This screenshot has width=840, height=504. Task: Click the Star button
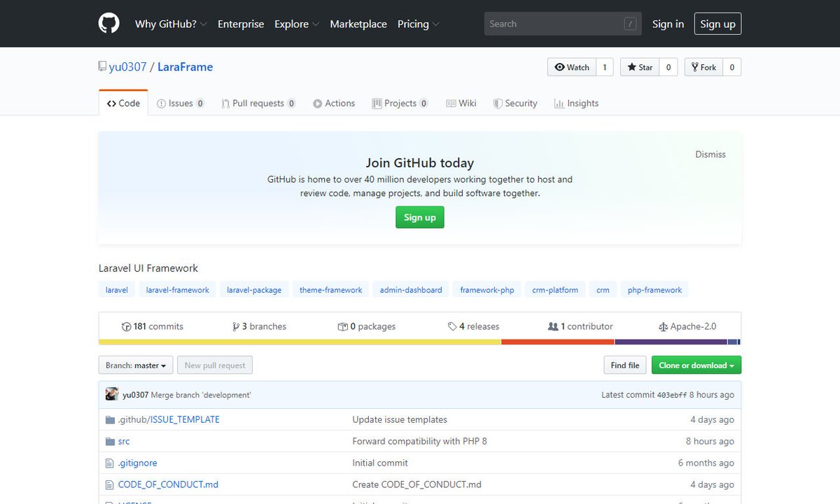point(640,67)
